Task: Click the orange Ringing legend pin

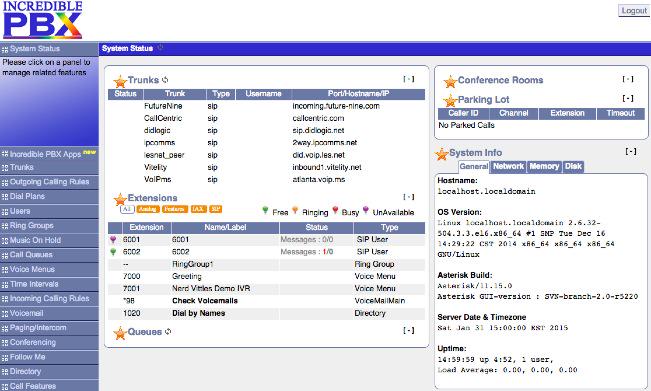Action: [x=295, y=210]
